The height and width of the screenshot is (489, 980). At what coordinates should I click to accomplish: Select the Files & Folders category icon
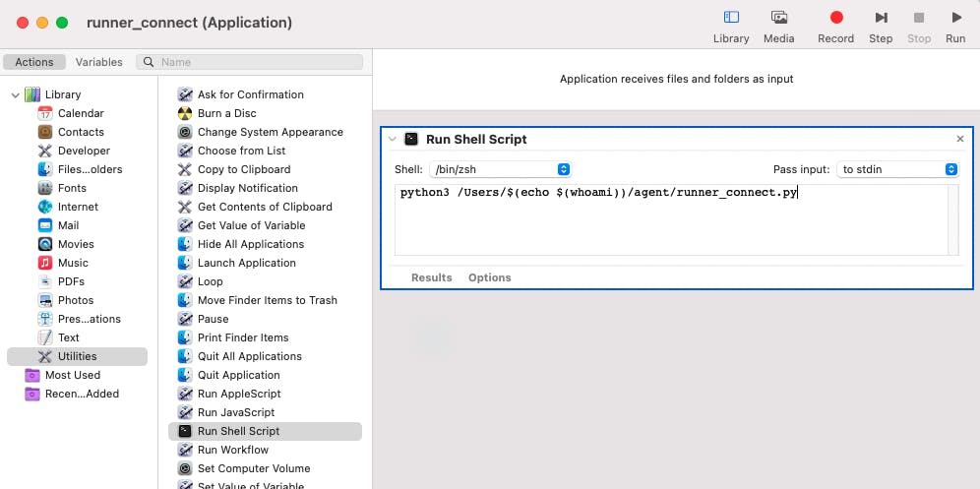[x=45, y=169]
